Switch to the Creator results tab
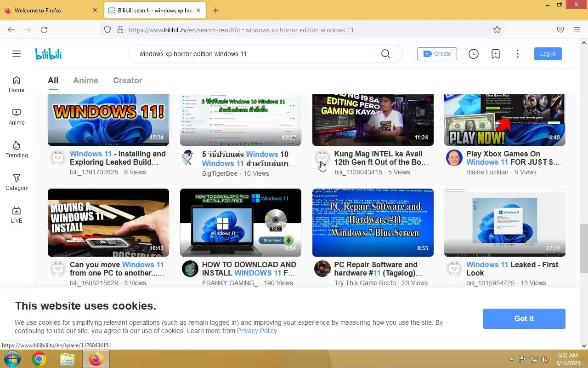Viewport: 588px width, 368px height. [x=128, y=80]
